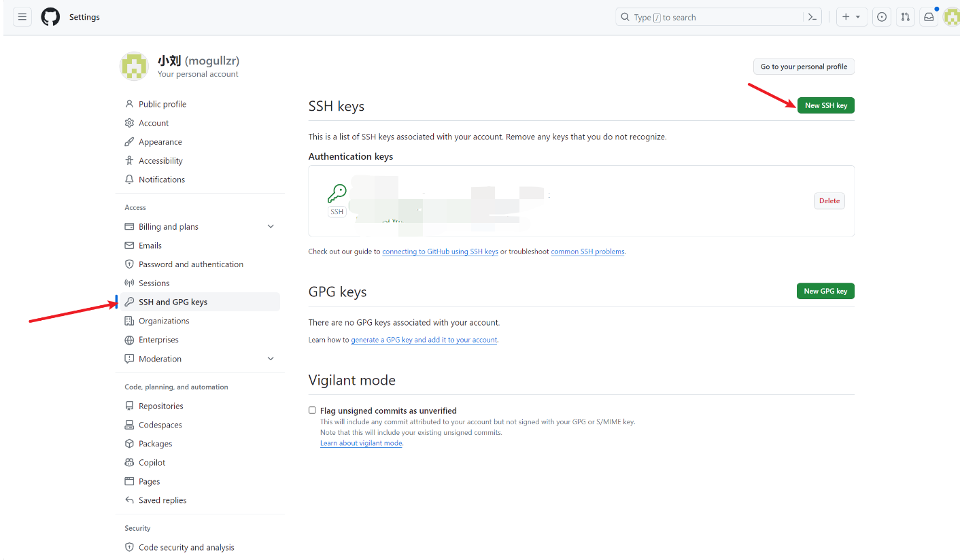This screenshot has height=560, width=960.
Task: Select SSH and GPG keys menu item
Action: [200, 302]
